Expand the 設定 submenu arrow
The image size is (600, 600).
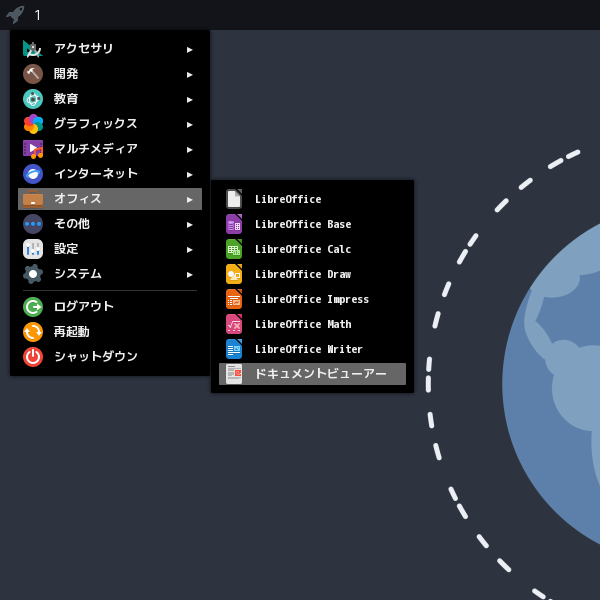coord(189,250)
